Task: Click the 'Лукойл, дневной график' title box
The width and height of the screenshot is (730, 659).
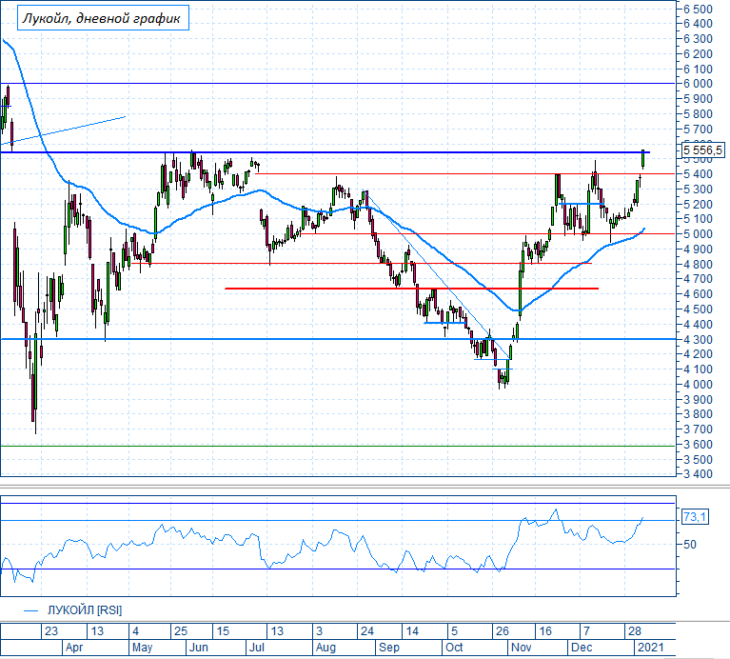Action: pos(103,18)
